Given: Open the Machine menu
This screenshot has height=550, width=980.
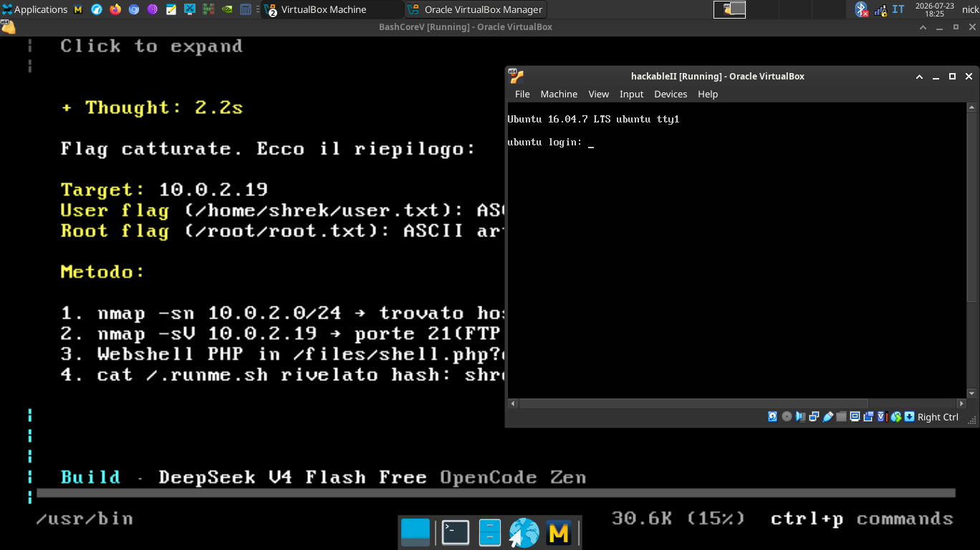Looking at the screenshot, I should click(x=559, y=94).
